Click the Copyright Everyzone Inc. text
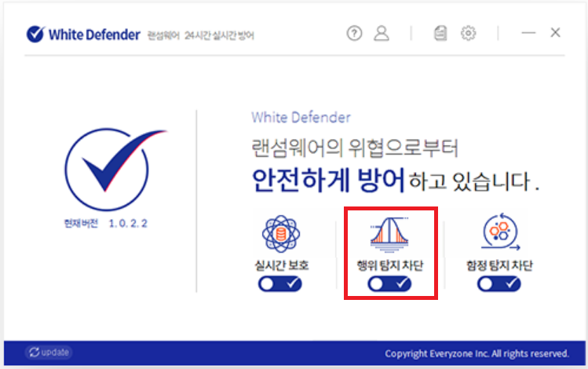The width and height of the screenshot is (588, 369). 477,353
